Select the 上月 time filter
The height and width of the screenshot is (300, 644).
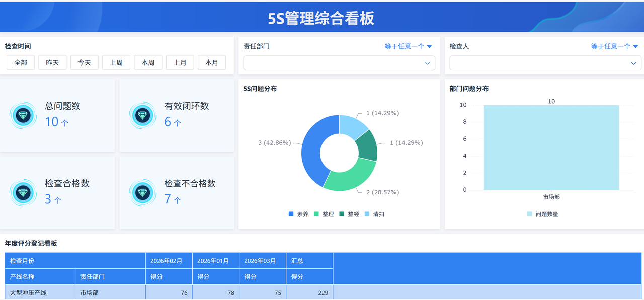(180, 63)
